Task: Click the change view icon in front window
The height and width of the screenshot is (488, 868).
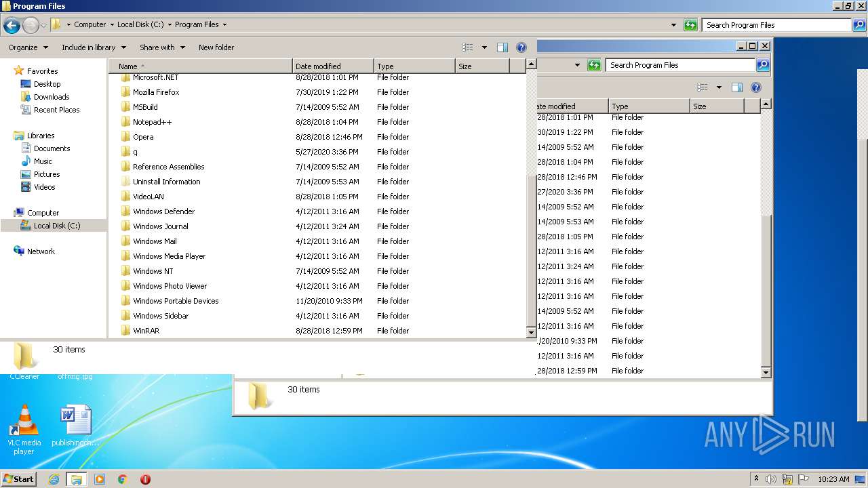Action: coord(468,47)
